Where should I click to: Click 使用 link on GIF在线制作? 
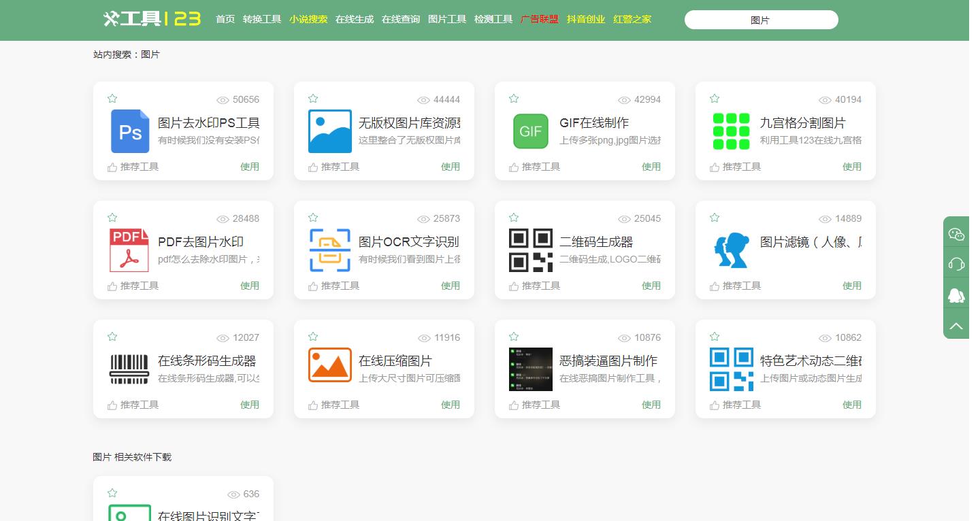651,166
